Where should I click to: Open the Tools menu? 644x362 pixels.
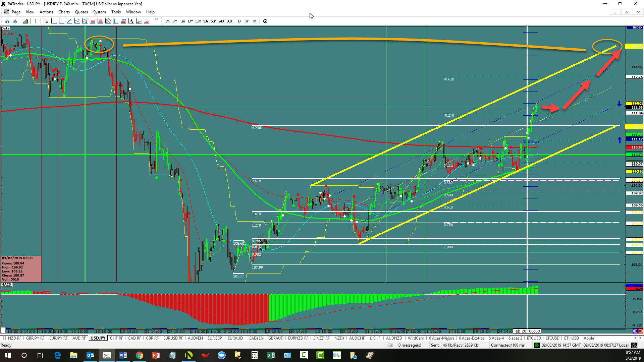tap(116, 12)
